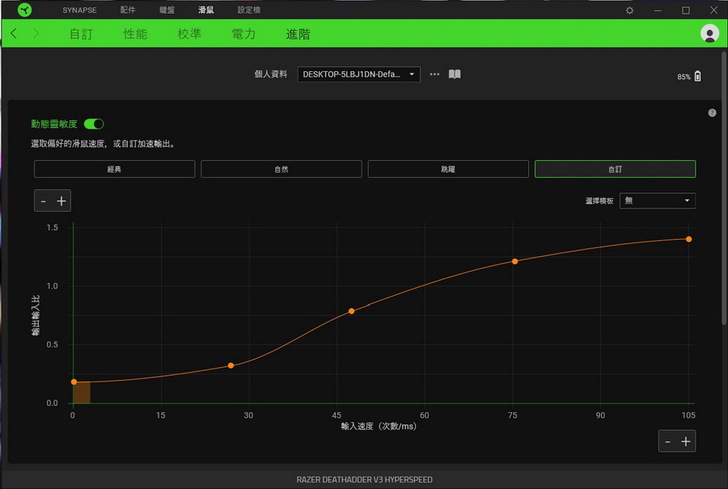Open the profile guide book icon
The image size is (728, 489).
pyautogui.click(x=454, y=74)
